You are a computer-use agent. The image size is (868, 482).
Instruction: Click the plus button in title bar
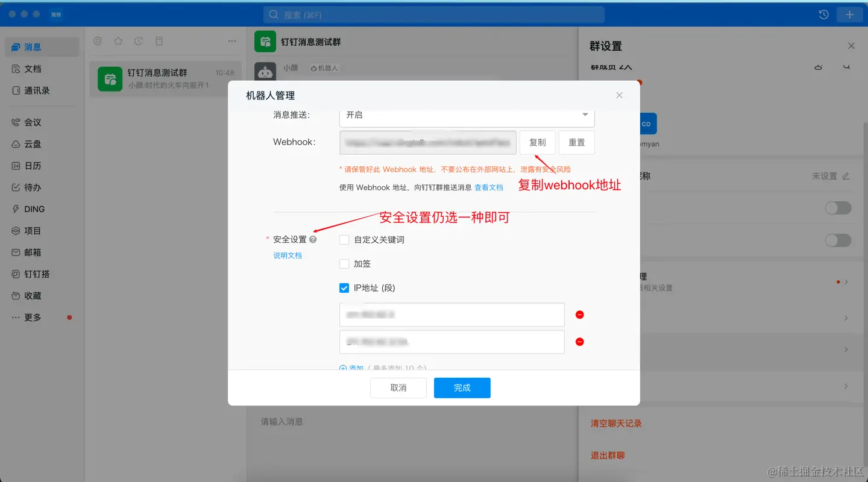point(850,14)
